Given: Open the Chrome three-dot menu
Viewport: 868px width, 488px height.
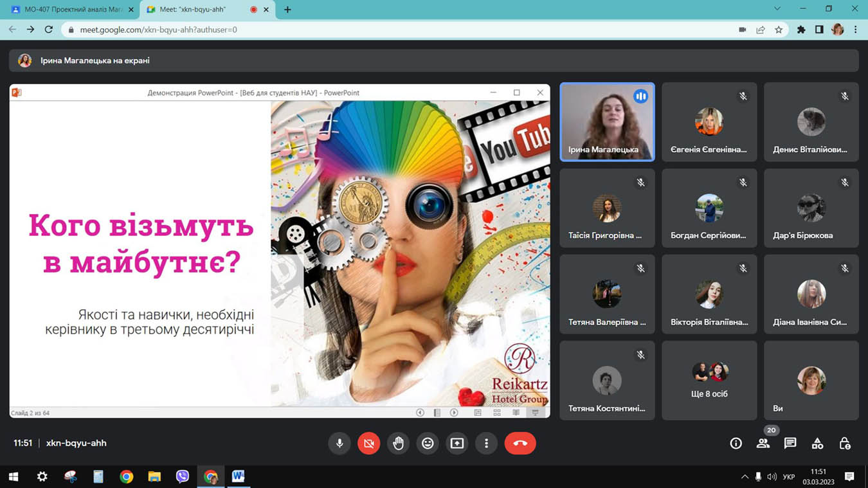Looking at the screenshot, I should 855,30.
